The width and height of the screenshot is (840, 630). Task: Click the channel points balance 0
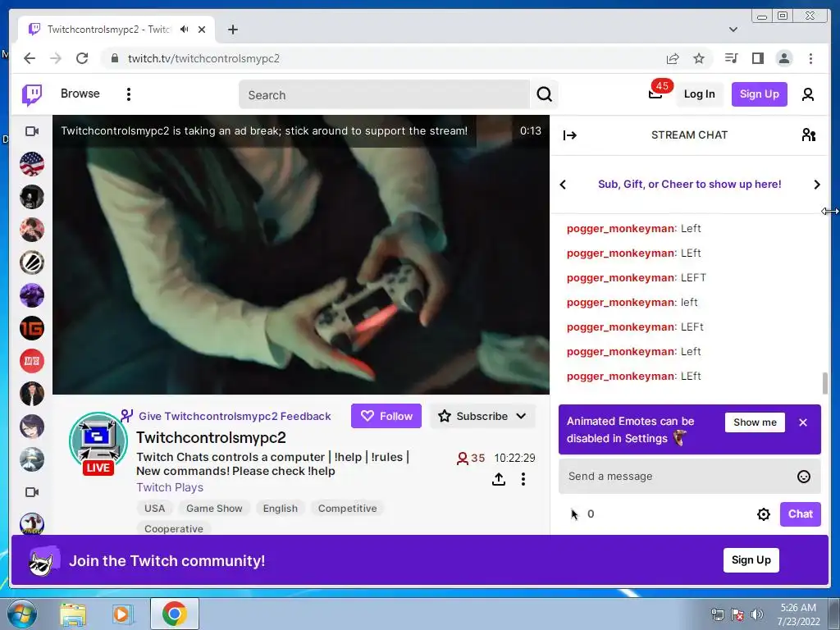point(582,514)
